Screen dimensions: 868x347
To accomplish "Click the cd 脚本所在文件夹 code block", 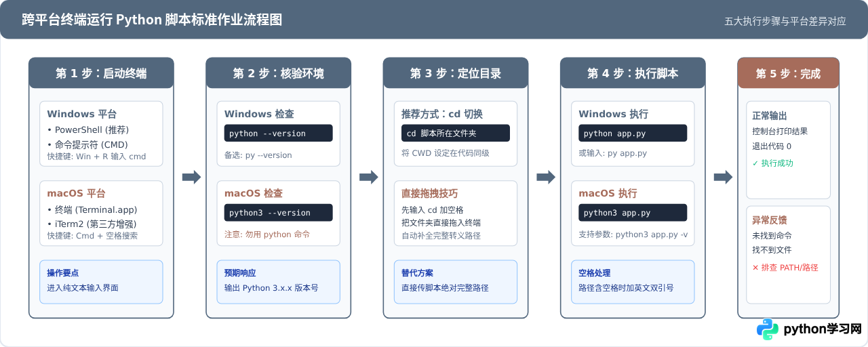I will [456, 133].
